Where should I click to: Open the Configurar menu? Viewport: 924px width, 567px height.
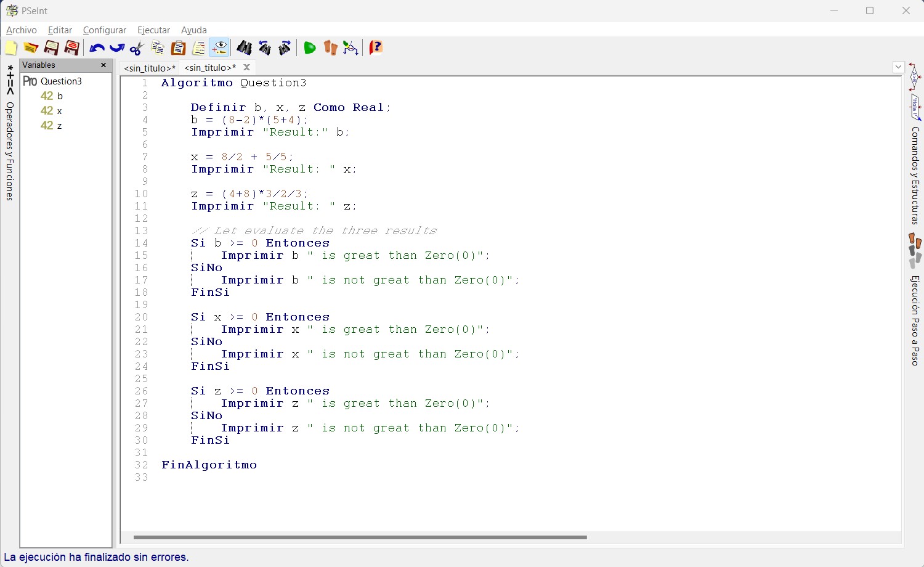tap(105, 30)
